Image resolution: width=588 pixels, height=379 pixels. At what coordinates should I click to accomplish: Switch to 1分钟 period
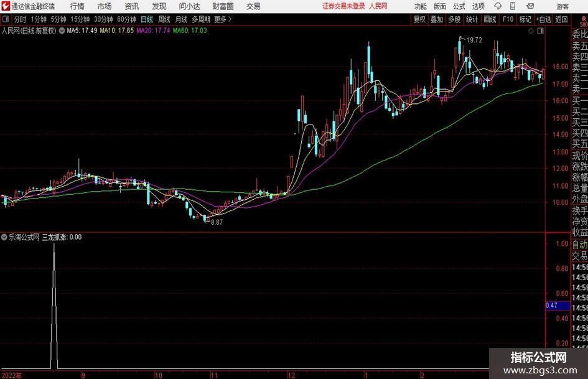39,19
